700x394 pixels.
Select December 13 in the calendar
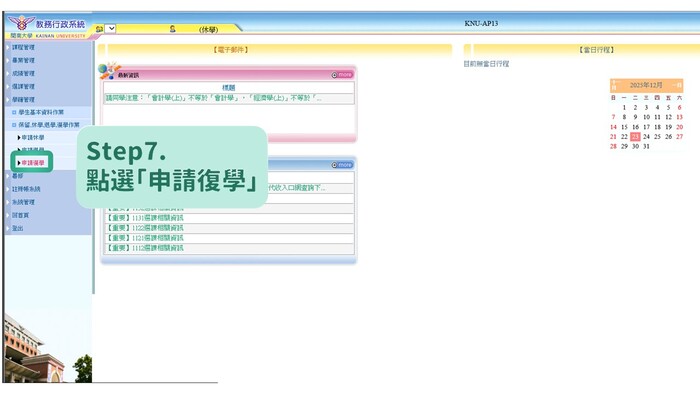click(679, 117)
